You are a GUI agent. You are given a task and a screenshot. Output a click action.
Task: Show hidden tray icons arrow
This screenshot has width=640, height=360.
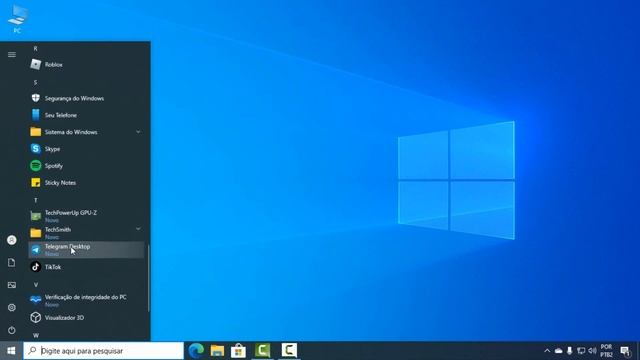[x=547, y=351]
